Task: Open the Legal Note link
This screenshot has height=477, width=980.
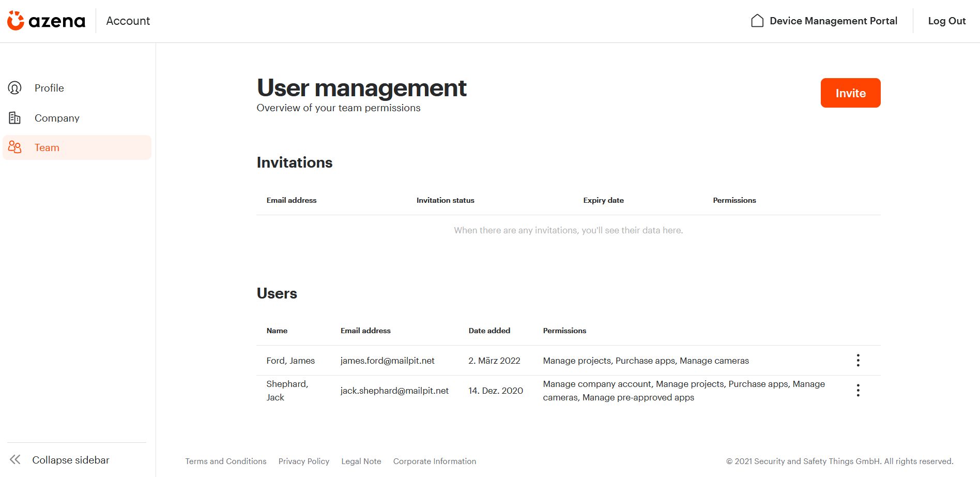Action: pos(361,461)
